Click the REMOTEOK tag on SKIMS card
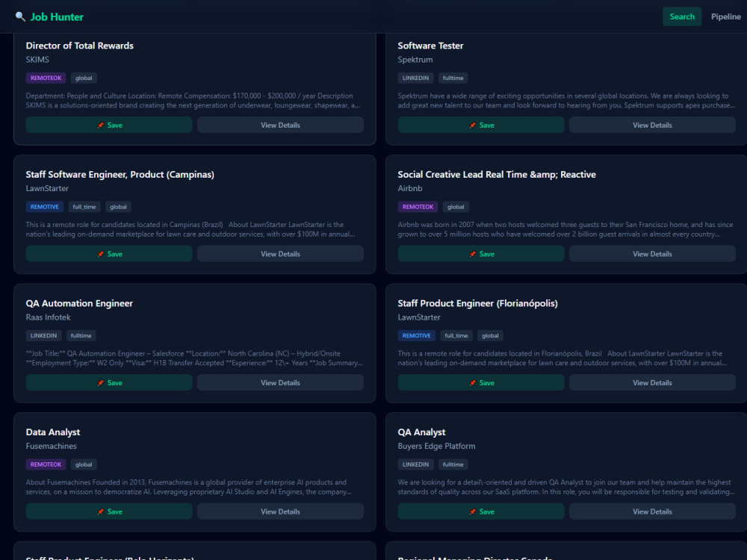The width and height of the screenshot is (747, 560). tap(46, 78)
